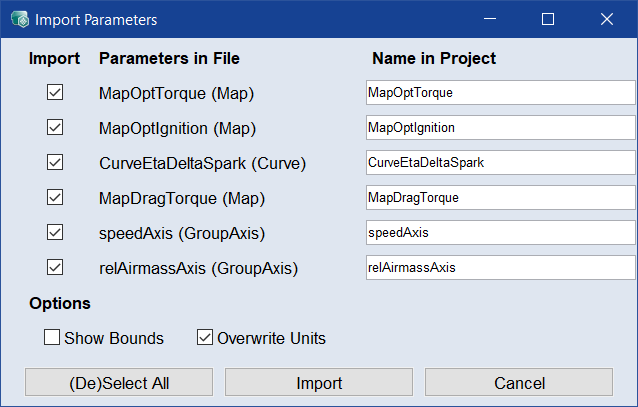This screenshot has width=638, height=407.
Task: Toggle the MapOptIgnition import checkbox
Action: click(x=55, y=128)
